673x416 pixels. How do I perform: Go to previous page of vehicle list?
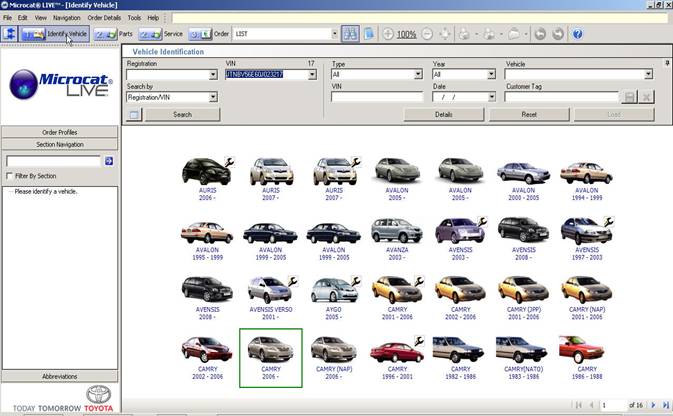point(591,405)
